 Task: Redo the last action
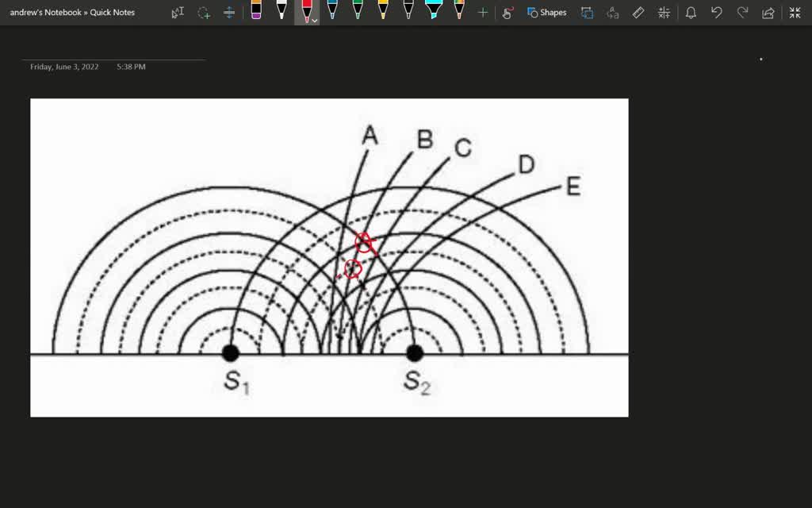(742, 13)
